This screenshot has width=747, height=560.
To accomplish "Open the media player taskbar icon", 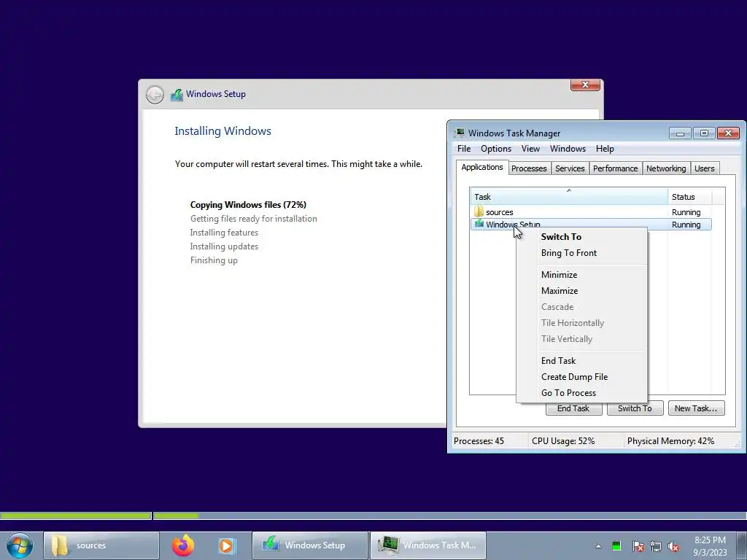I will tap(227, 545).
